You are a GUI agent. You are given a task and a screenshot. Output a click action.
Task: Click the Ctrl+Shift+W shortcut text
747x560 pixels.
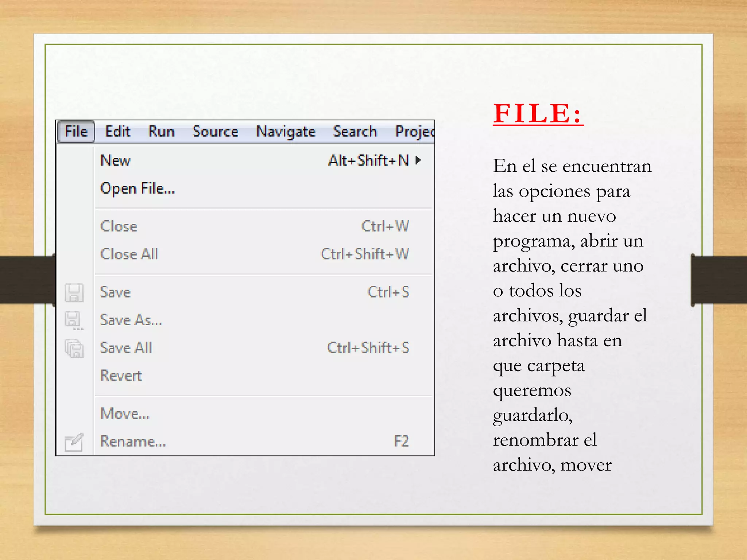click(365, 254)
